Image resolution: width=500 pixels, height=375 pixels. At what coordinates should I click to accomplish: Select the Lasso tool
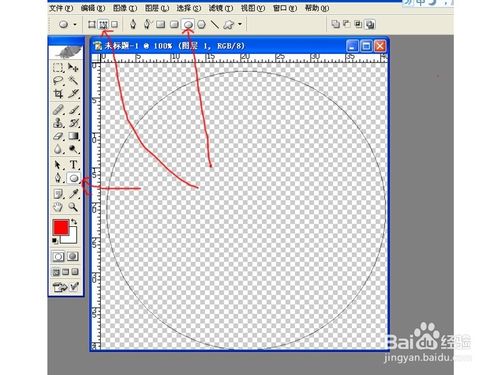pyautogui.click(x=58, y=80)
